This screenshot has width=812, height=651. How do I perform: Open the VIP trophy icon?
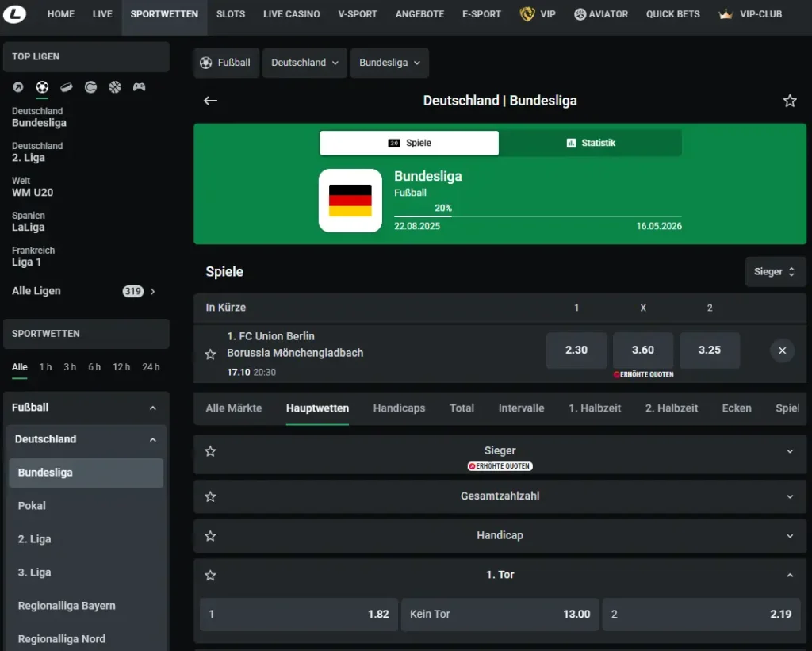tap(524, 13)
